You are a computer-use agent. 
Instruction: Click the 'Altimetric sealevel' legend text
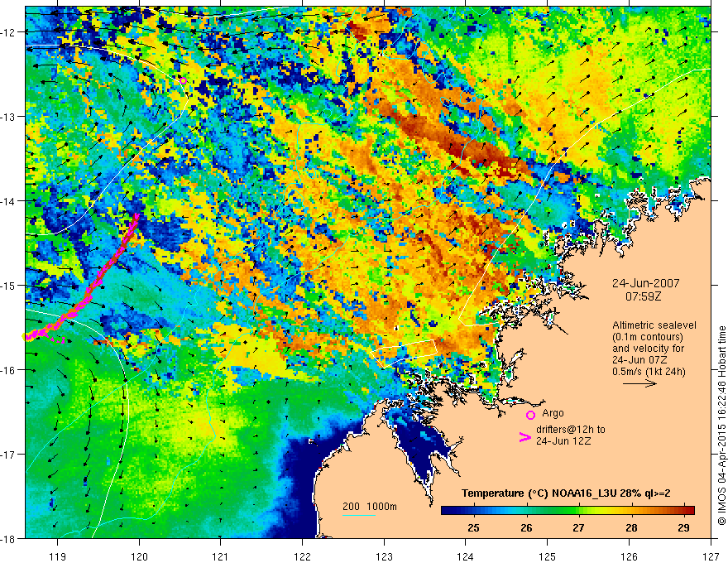coord(654,325)
